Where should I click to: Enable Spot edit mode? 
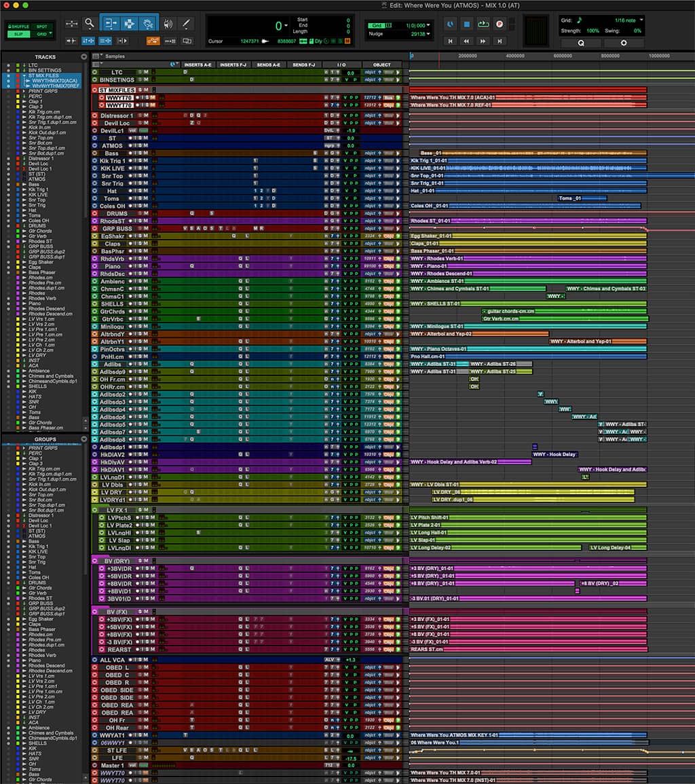(42, 26)
